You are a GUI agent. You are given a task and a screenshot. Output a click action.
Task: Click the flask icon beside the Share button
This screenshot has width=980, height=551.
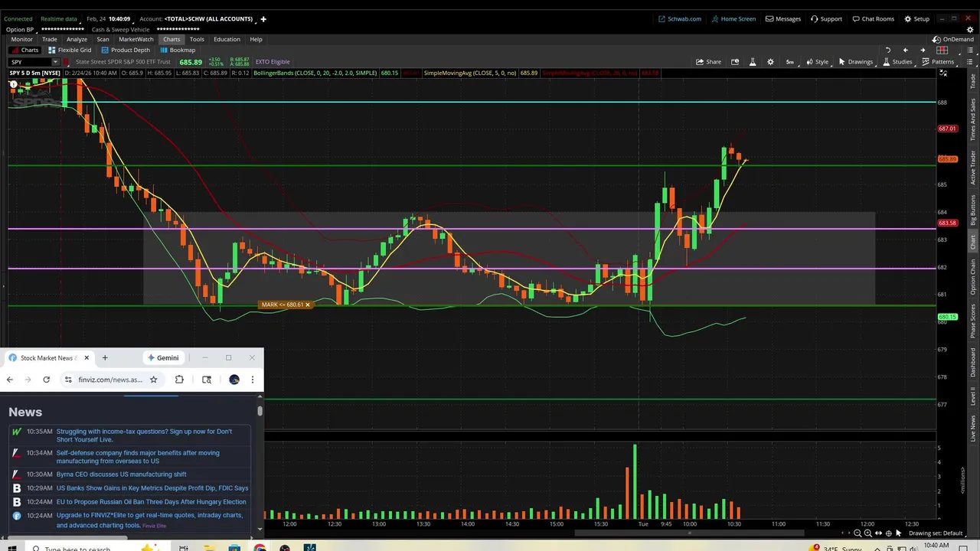click(753, 62)
